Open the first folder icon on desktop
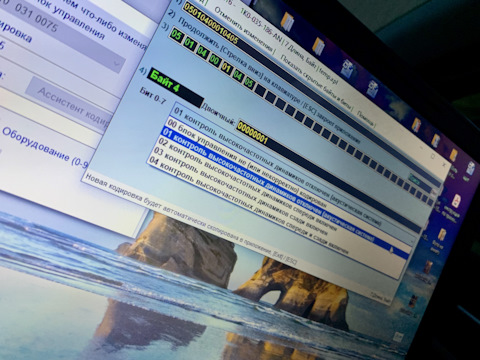This screenshot has height=360, width=480. (x=287, y=21)
